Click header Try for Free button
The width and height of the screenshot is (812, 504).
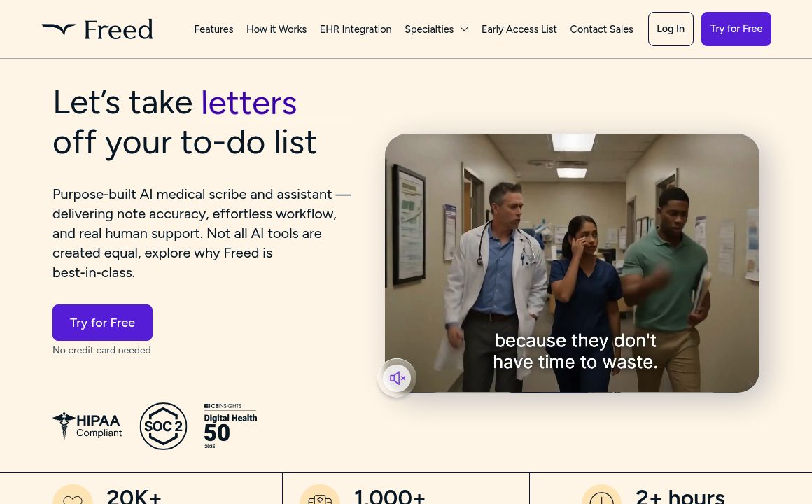(x=736, y=29)
